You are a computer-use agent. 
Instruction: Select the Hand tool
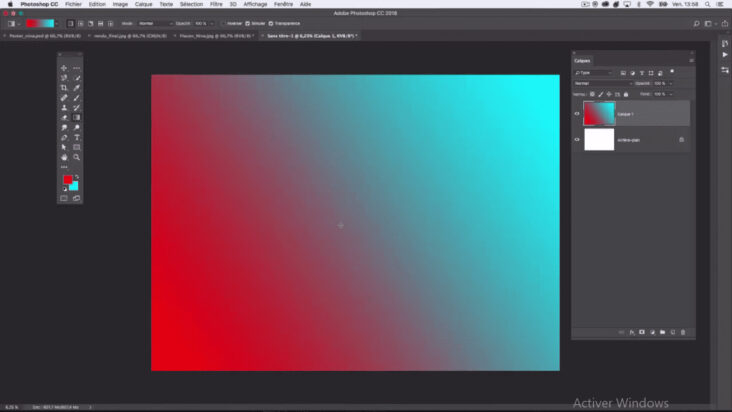click(x=64, y=157)
